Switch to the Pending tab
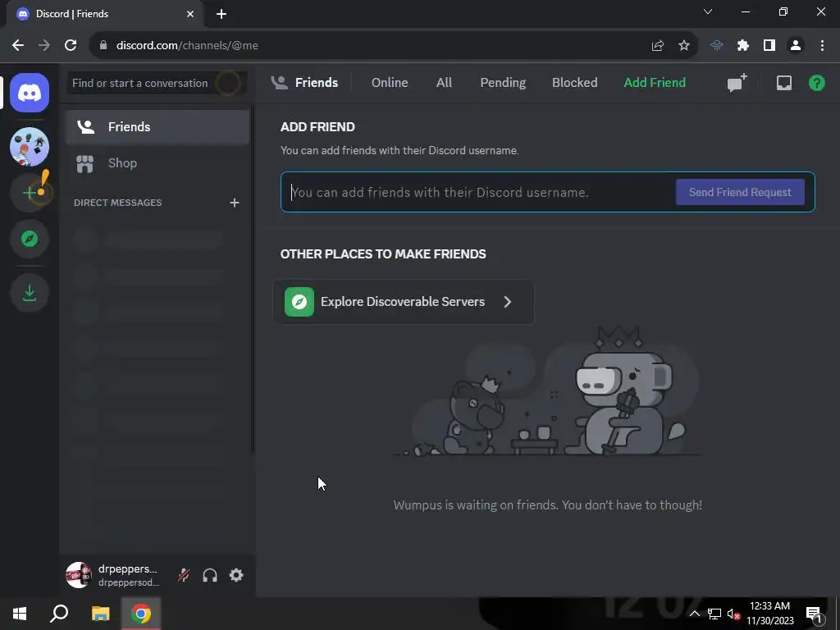 (503, 83)
